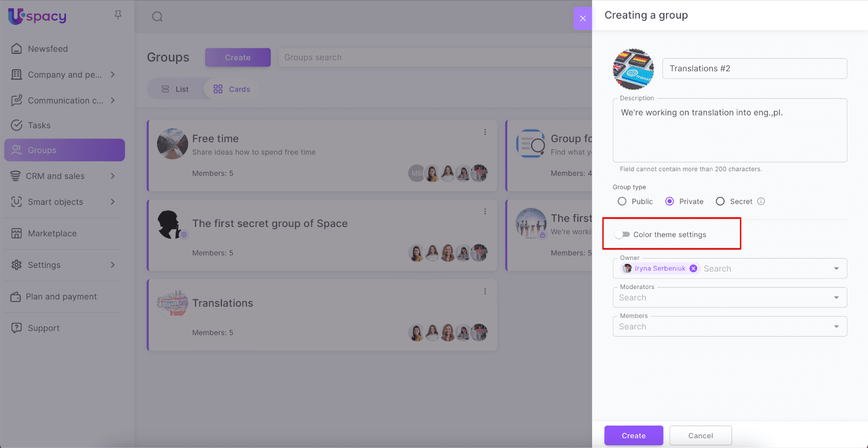Screen dimensions: 868x448
Task: Switch to List view tab
Action: click(x=175, y=89)
